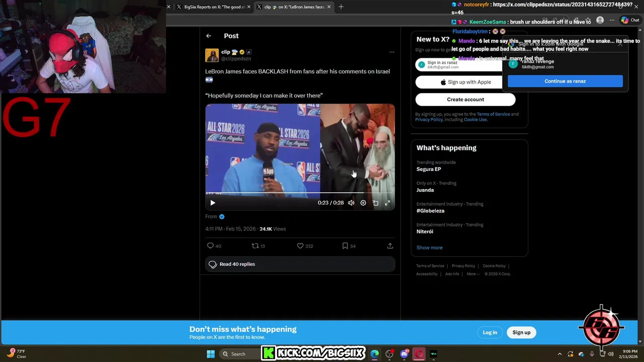Show hidden system tray icons
Screen dimensions: 644x362
pos(559,354)
